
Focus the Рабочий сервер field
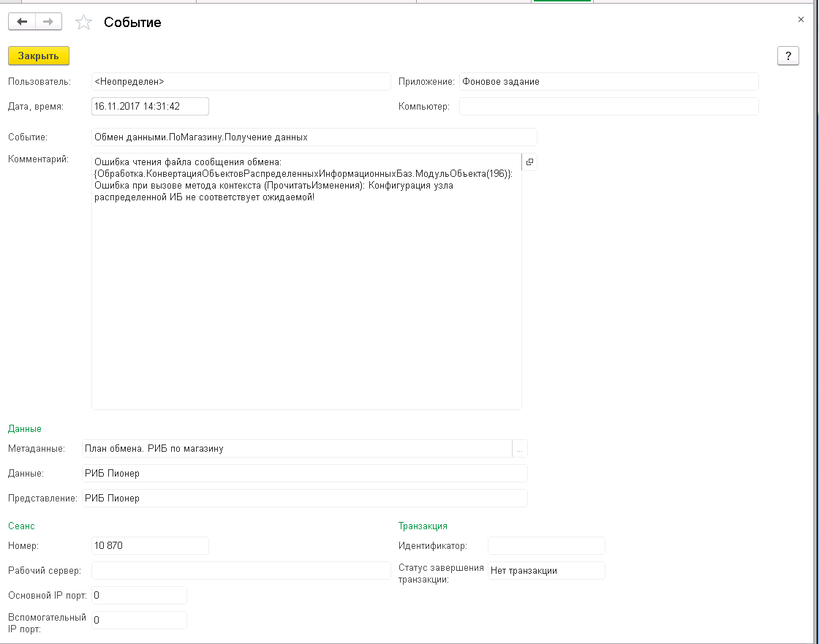point(241,571)
